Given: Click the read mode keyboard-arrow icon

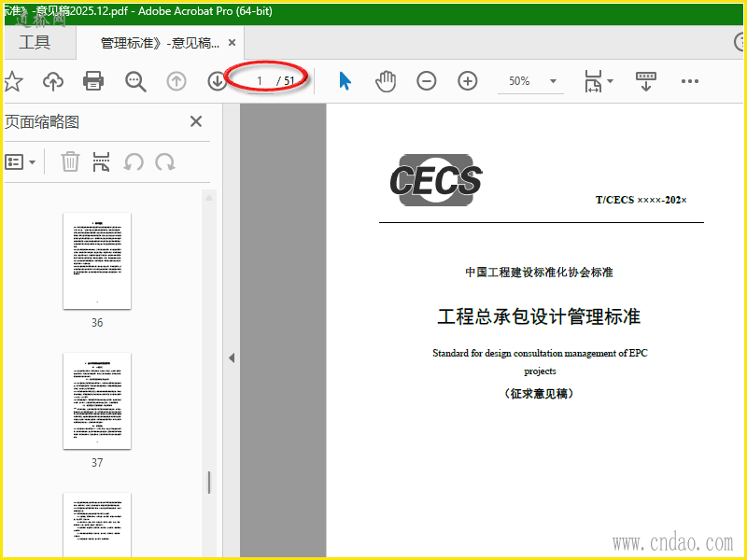Looking at the screenshot, I should [x=646, y=81].
